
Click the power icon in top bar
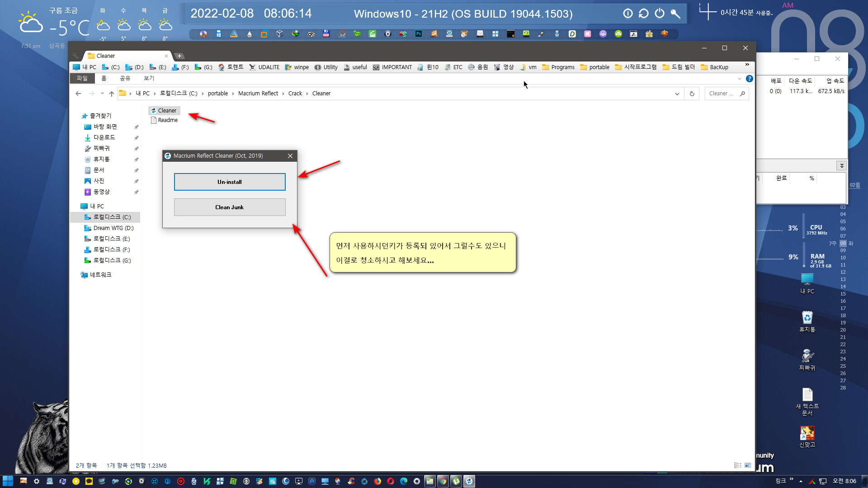click(660, 14)
